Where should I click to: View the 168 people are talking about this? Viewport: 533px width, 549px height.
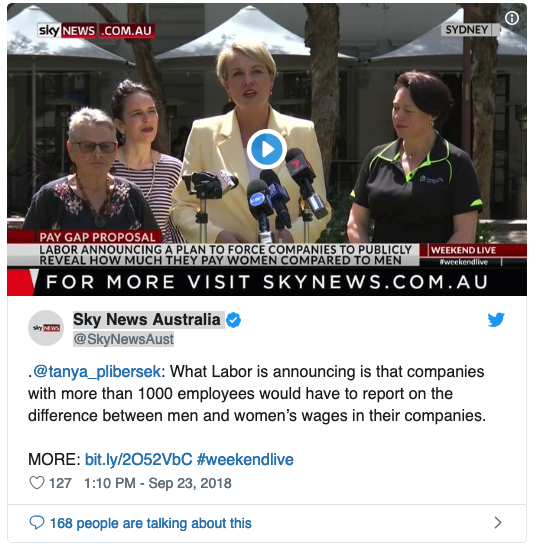pyautogui.click(x=151, y=523)
